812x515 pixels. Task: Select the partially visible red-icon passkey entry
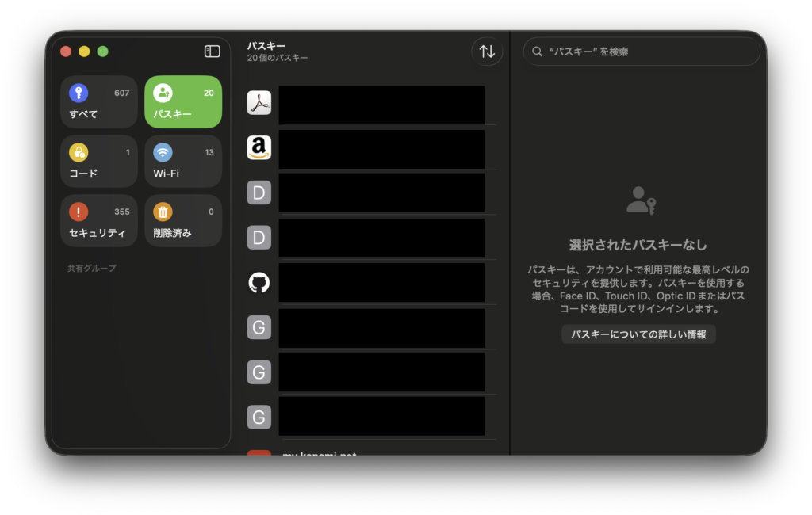click(370, 452)
